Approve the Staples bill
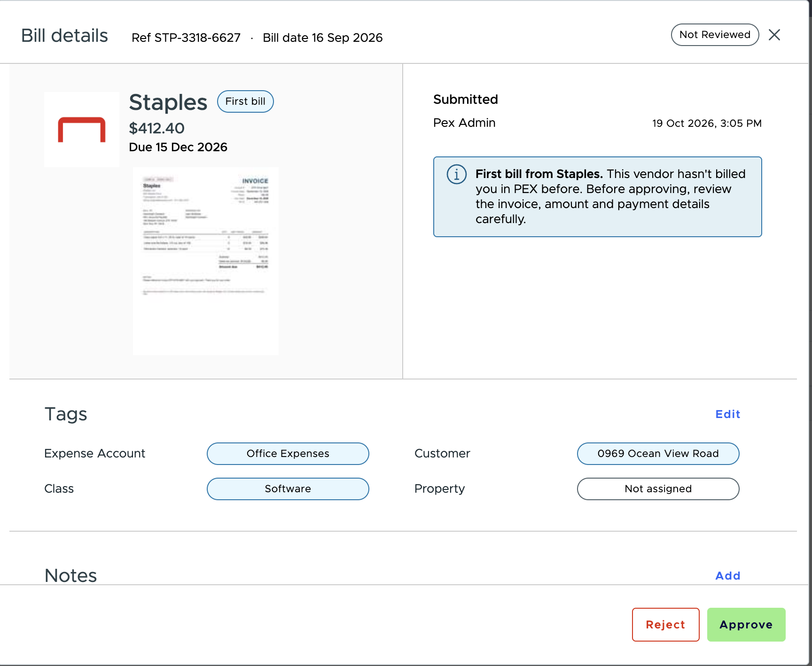812x666 pixels. point(746,625)
